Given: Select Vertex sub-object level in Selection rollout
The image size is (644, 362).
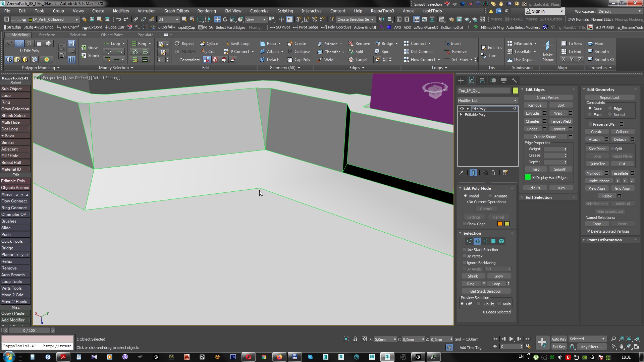Looking at the screenshot, I should pyautogui.click(x=469, y=241).
